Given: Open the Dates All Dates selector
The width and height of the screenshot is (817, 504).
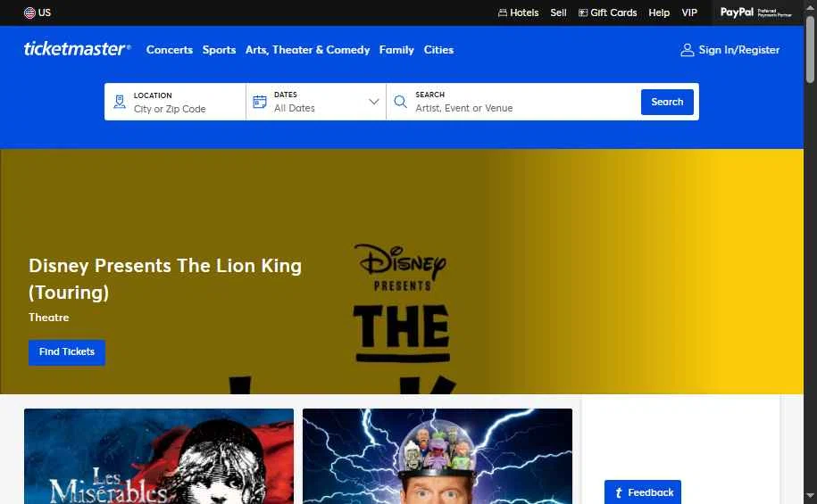Looking at the screenshot, I should 316,102.
